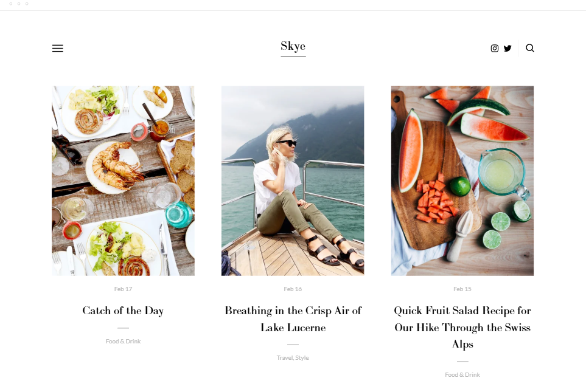Select Food & Drink under Fruit Salad post
586x392 pixels.
click(462, 374)
